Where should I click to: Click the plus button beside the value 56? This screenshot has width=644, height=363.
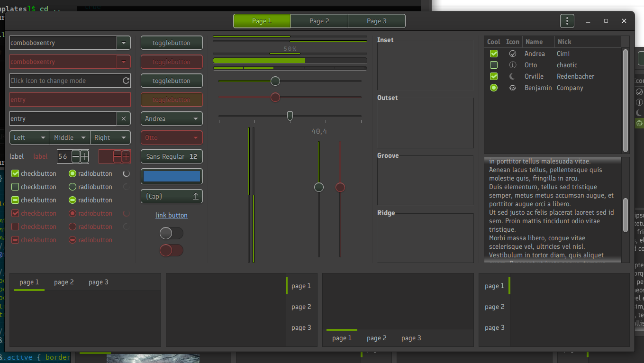pyautogui.click(x=84, y=156)
